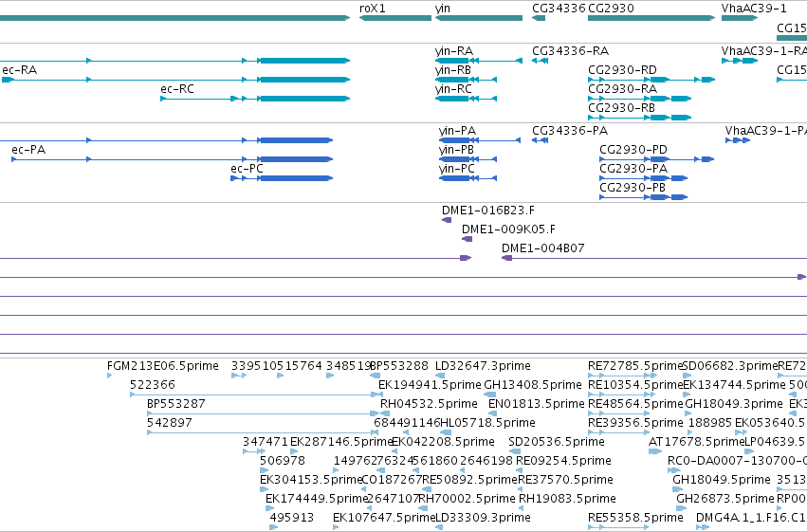
Task: Select EST SD20536.5prime
Action: point(557,442)
